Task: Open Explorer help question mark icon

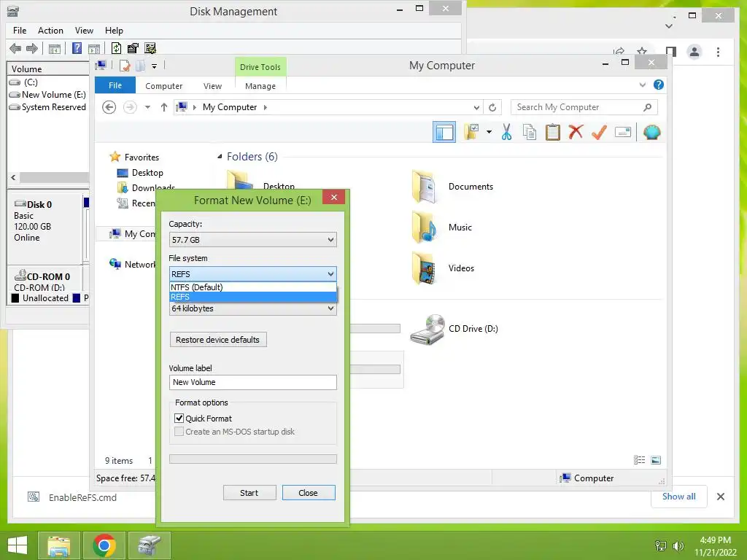Action: [659, 85]
